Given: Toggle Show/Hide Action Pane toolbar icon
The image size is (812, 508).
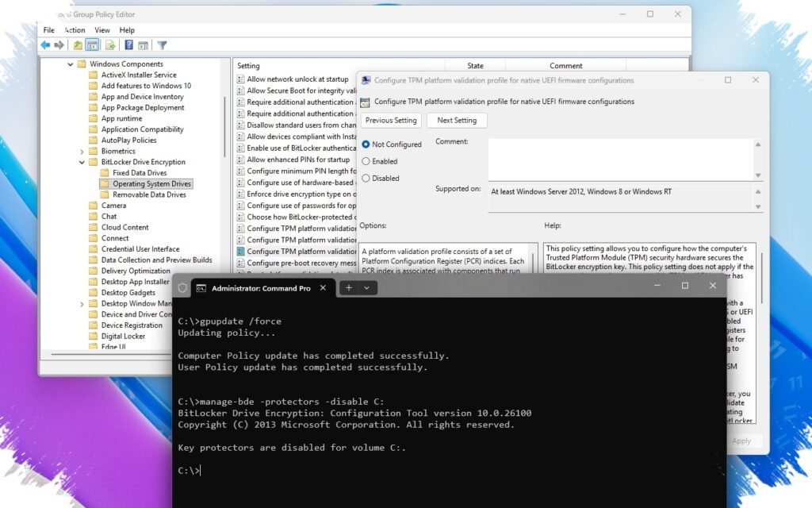Looking at the screenshot, I should 144,45.
